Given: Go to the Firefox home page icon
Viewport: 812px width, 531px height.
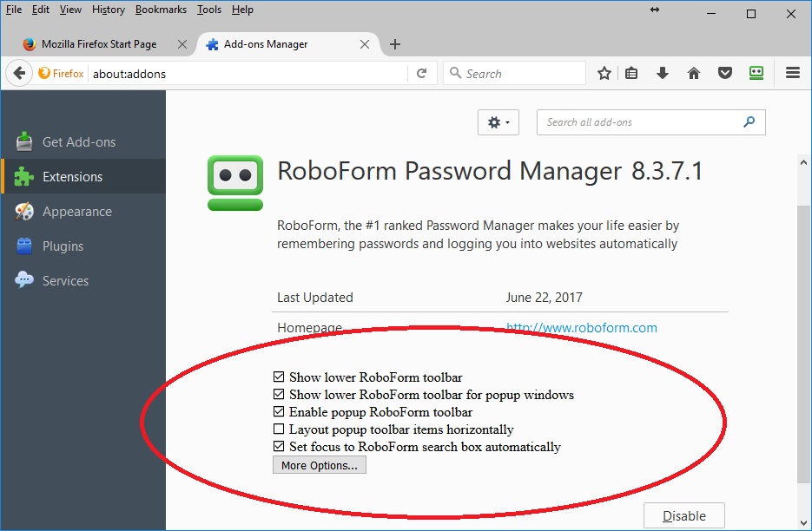Looking at the screenshot, I should 693,74.
